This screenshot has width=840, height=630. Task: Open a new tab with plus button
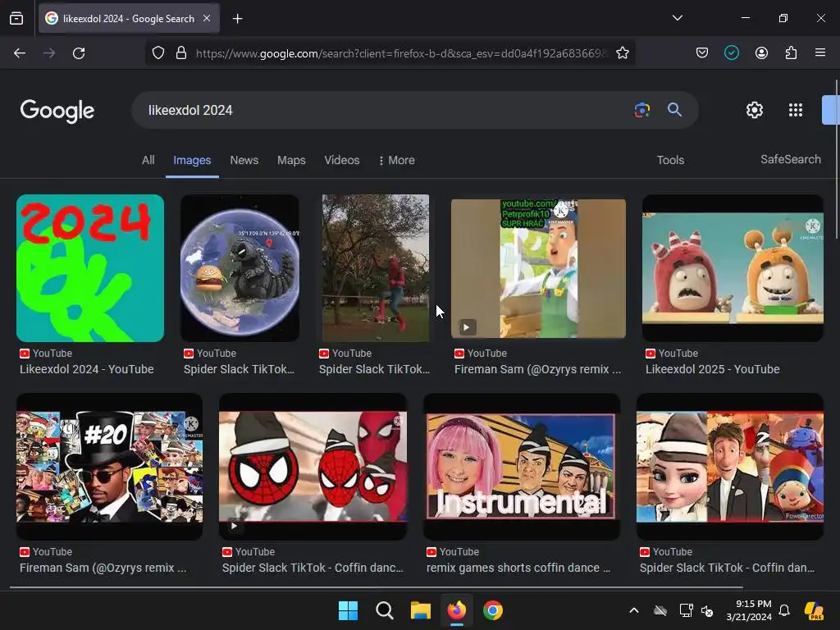click(237, 19)
